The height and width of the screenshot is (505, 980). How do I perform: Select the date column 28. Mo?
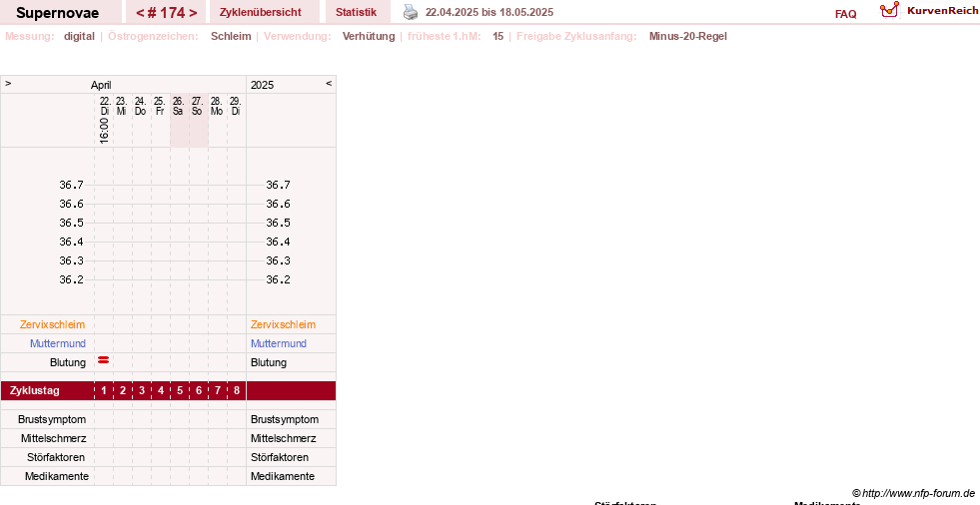pos(216,106)
